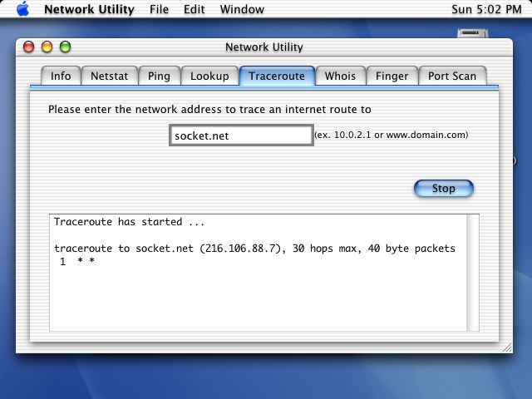
Task: Click the socket.net address field
Action: 241,135
